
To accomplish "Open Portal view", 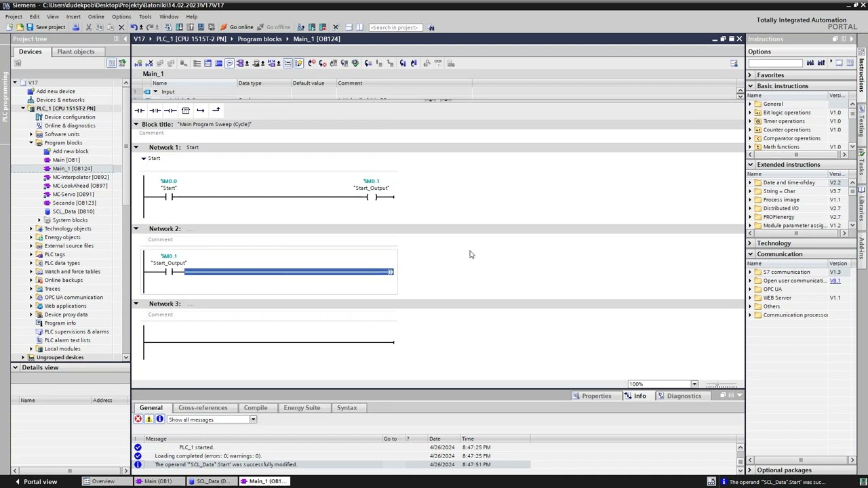I will [x=35, y=481].
